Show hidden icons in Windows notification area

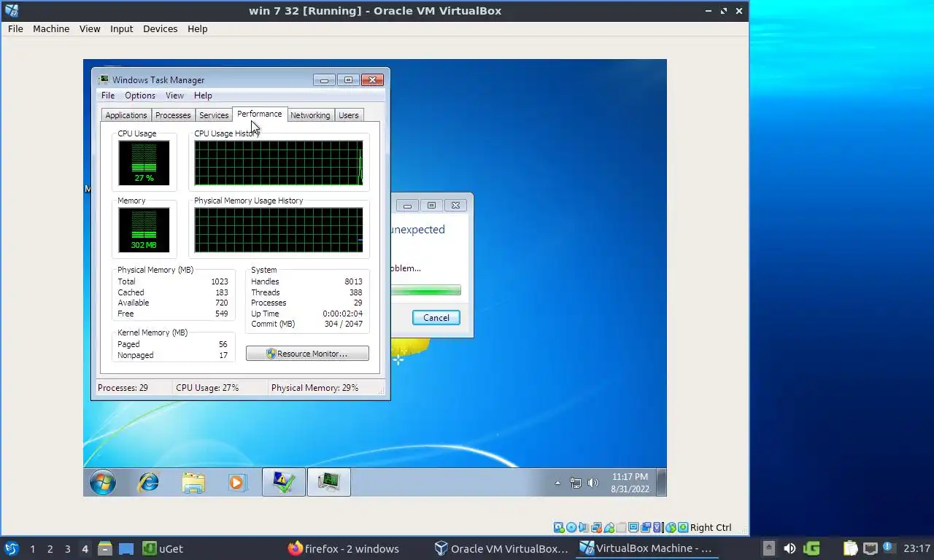point(558,483)
